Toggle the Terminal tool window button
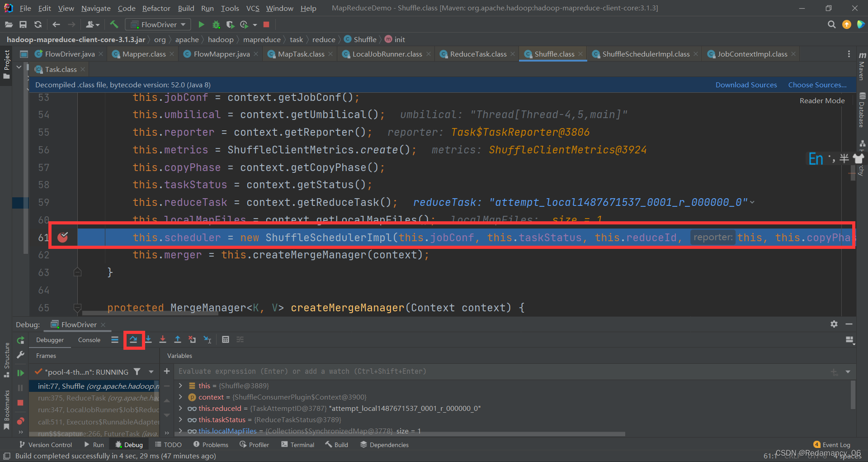This screenshot has width=868, height=462. pyautogui.click(x=297, y=445)
